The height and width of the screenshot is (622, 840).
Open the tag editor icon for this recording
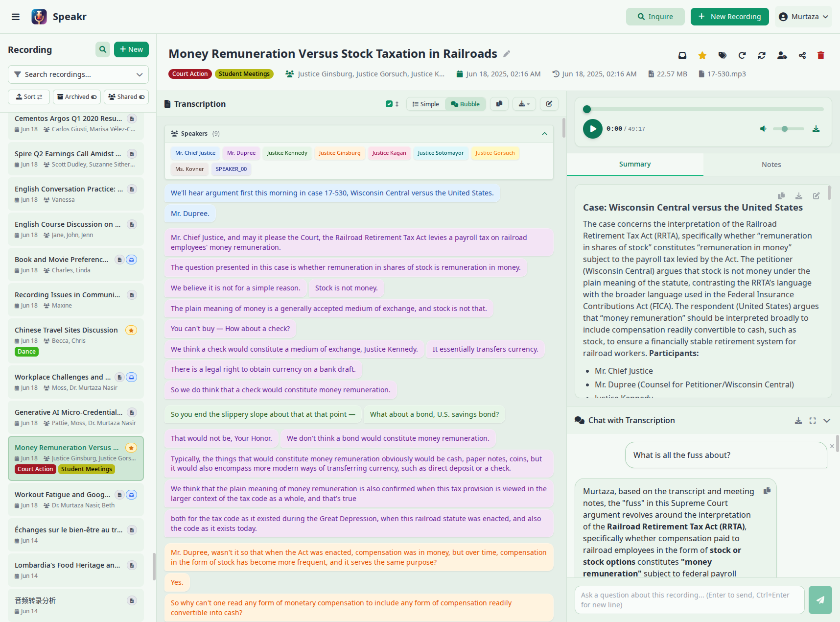click(x=722, y=55)
